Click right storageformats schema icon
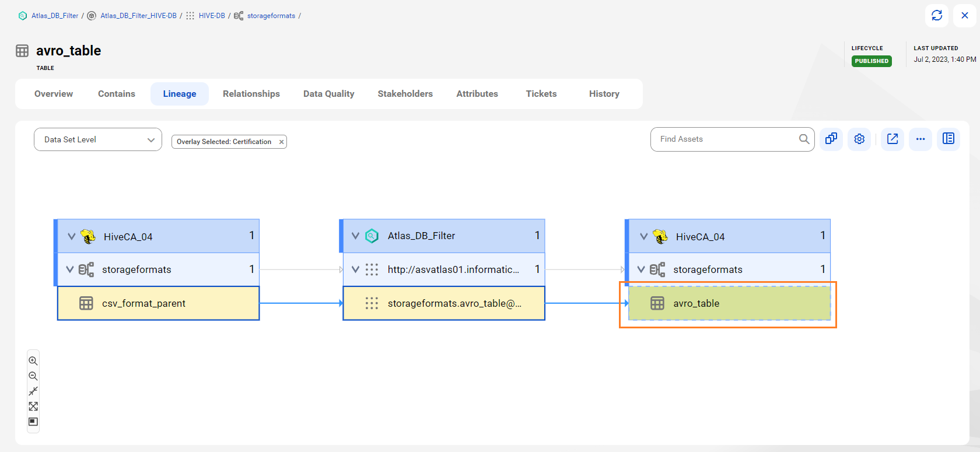The height and width of the screenshot is (452, 980). tap(657, 269)
